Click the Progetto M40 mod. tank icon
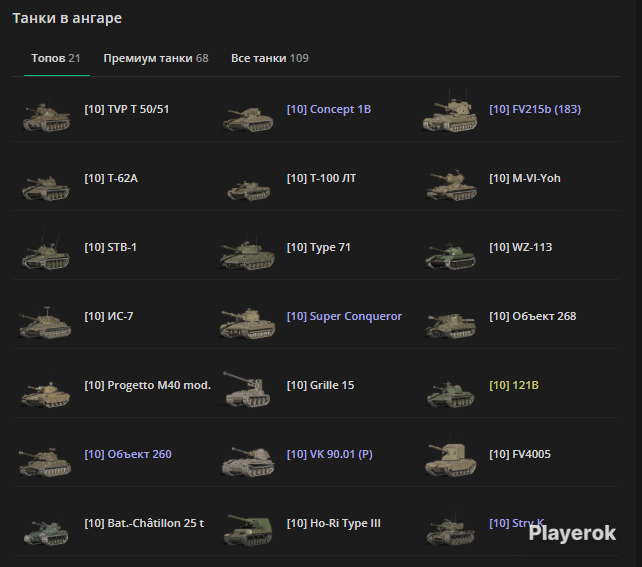This screenshot has width=642, height=567. click(x=45, y=394)
